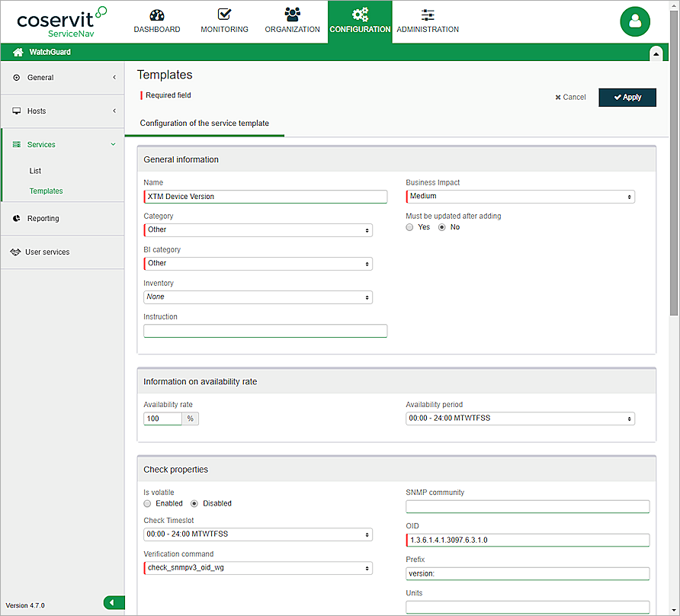Open the Organization people icon
Viewport: 680px width, 616px height.
coord(292,15)
